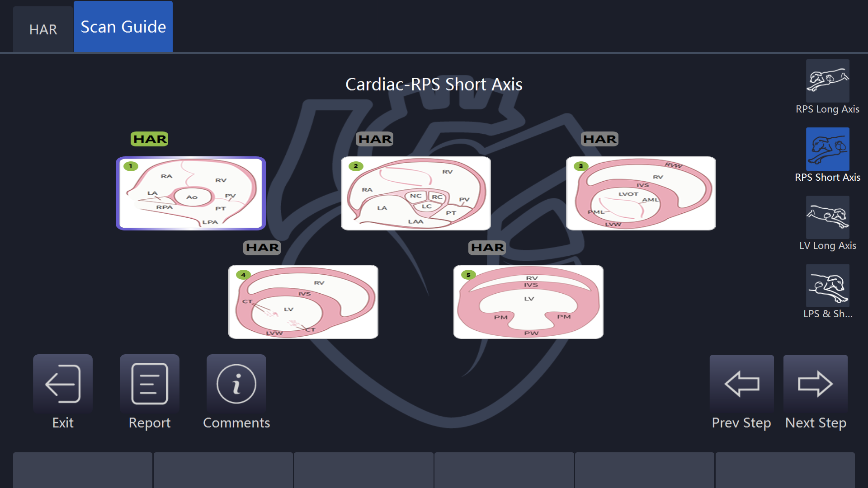Open the Report document icon

pyautogui.click(x=150, y=384)
